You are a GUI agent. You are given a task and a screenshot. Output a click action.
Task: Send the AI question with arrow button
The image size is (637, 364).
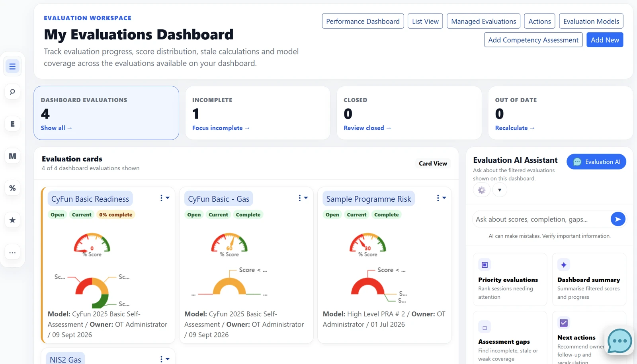coord(618,219)
